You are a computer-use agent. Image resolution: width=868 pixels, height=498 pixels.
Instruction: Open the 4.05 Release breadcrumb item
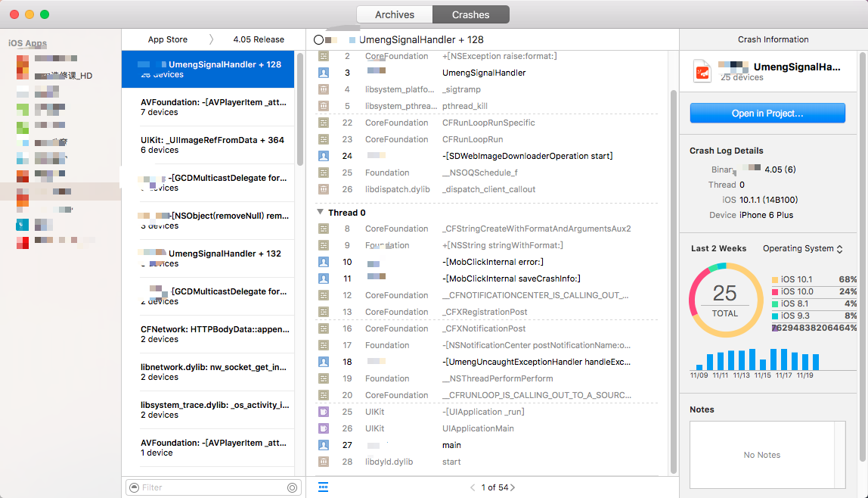pos(259,39)
